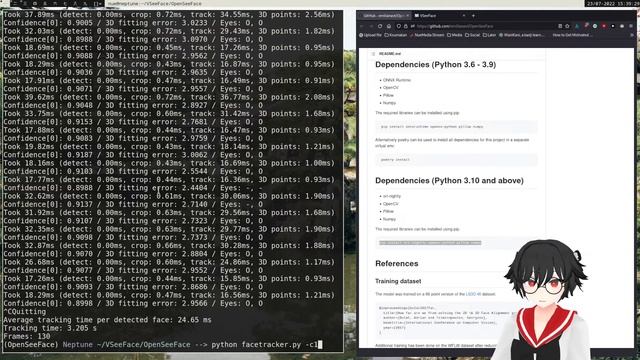This screenshot has width=640, height=360.
Task: Reload the GitHub page
Action: click(380, 26)
